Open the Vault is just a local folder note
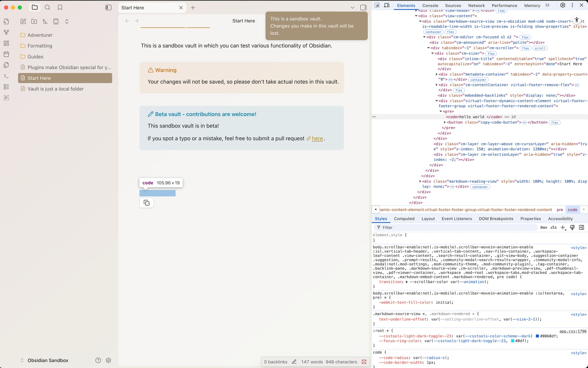The width and height of the screenshot is (588, 368). [x=55, y=89]
